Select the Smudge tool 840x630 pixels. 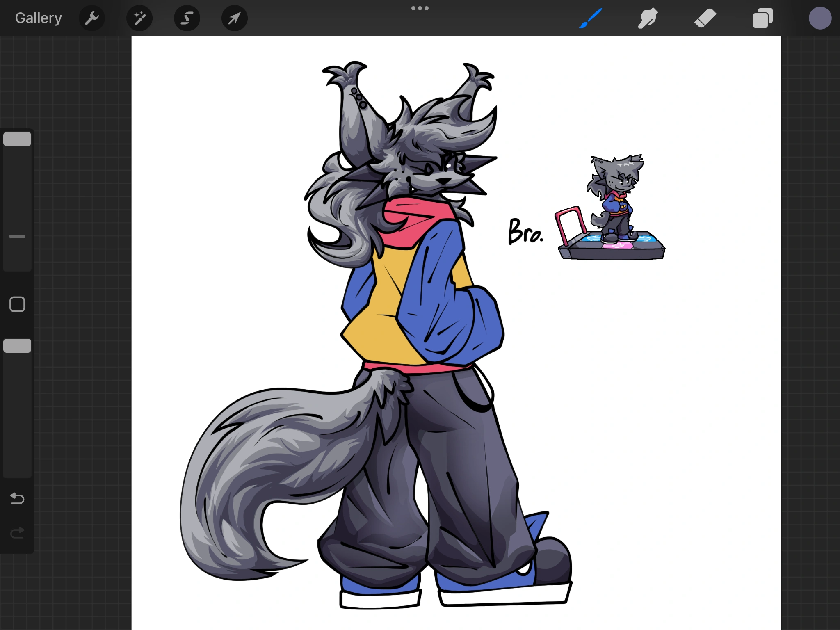648,18
